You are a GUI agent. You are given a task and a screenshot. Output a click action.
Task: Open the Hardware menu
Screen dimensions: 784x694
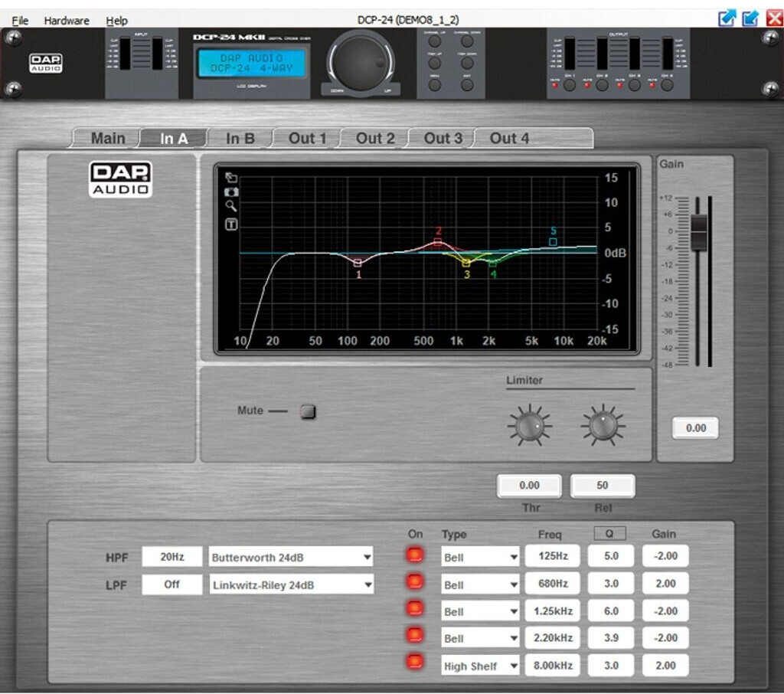67,21
